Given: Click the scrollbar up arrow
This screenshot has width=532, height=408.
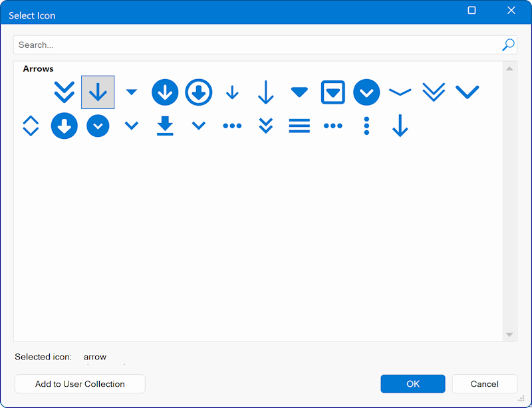Looking at the screenshot, I should (x=509, y=68).
